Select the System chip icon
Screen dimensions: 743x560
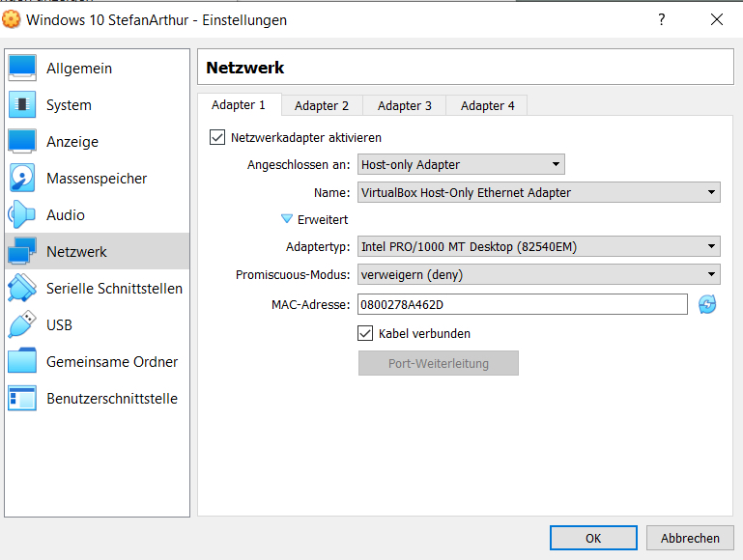pos(22,104)
